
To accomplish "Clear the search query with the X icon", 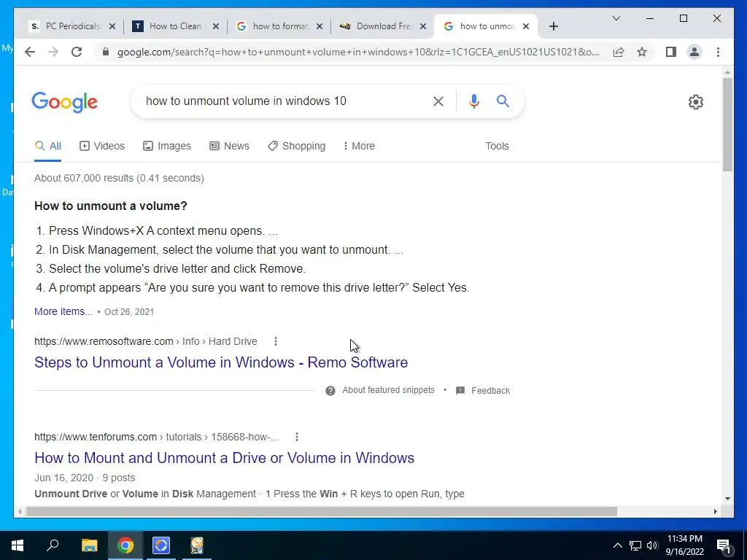I will click(438, 101).
